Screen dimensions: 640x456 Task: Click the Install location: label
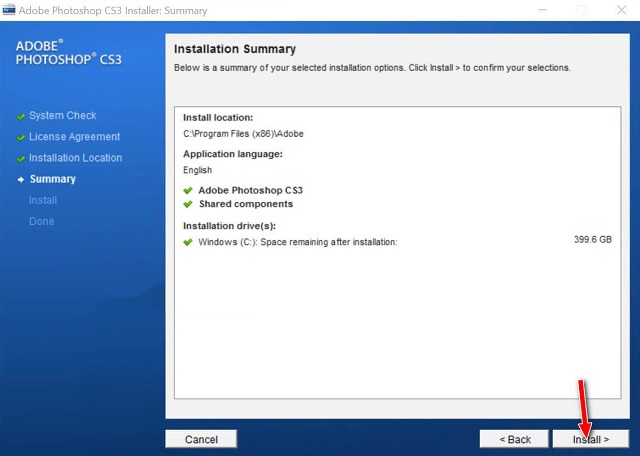pos(218,118)
